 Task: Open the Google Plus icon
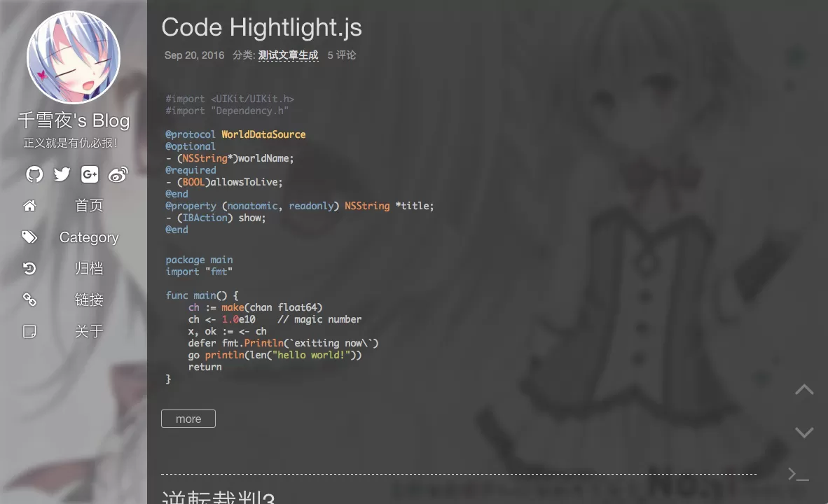point(90,174)
